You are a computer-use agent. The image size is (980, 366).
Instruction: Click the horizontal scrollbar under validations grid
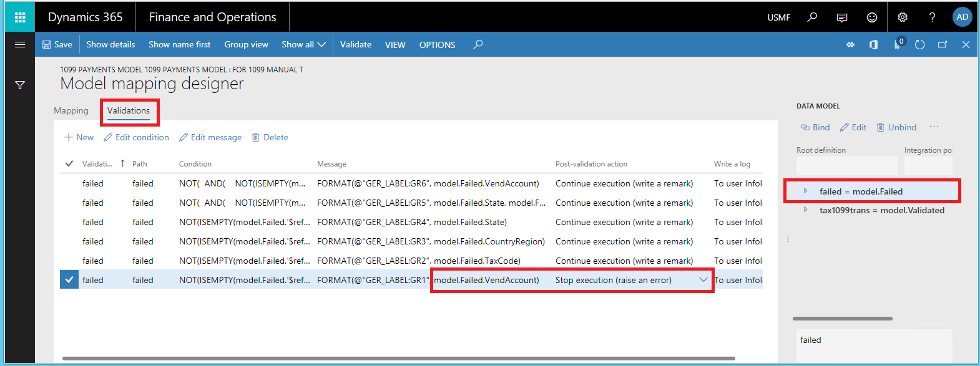(x=399, y=359)
